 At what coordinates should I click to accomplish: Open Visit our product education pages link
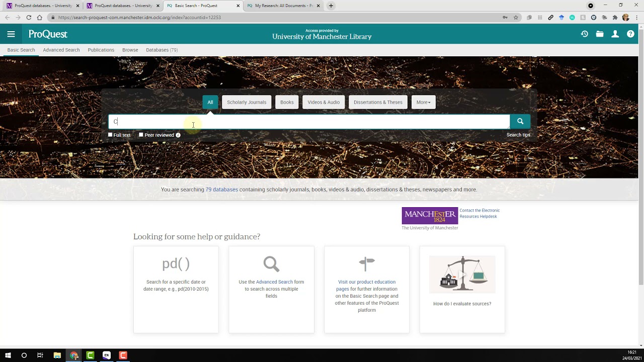(366, 285)
